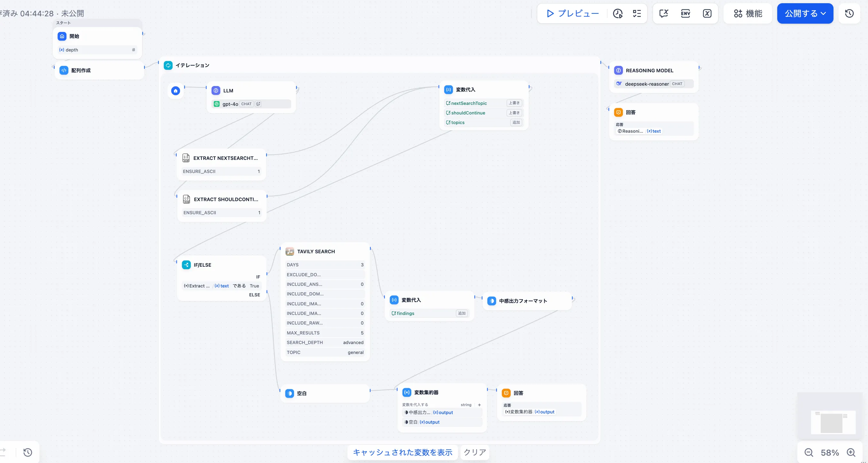Click the 中感出力... output row in 変数集約器
This screenshot has height=463, width=868.
click(442, 412)
